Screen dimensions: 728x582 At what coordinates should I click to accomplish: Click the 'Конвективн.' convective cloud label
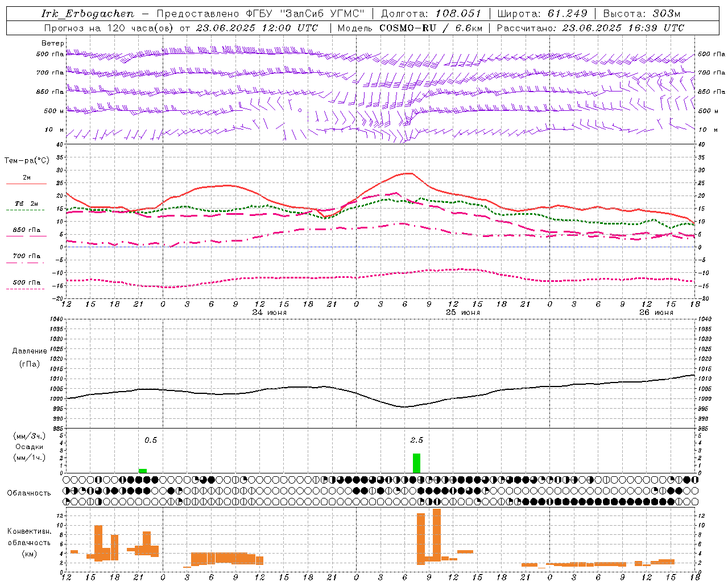(30, 531)
